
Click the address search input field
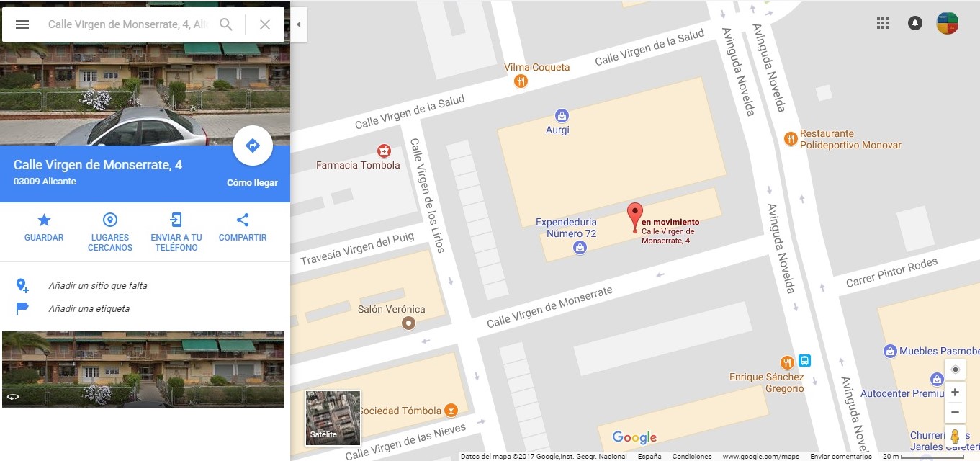(x=128, y=24)
